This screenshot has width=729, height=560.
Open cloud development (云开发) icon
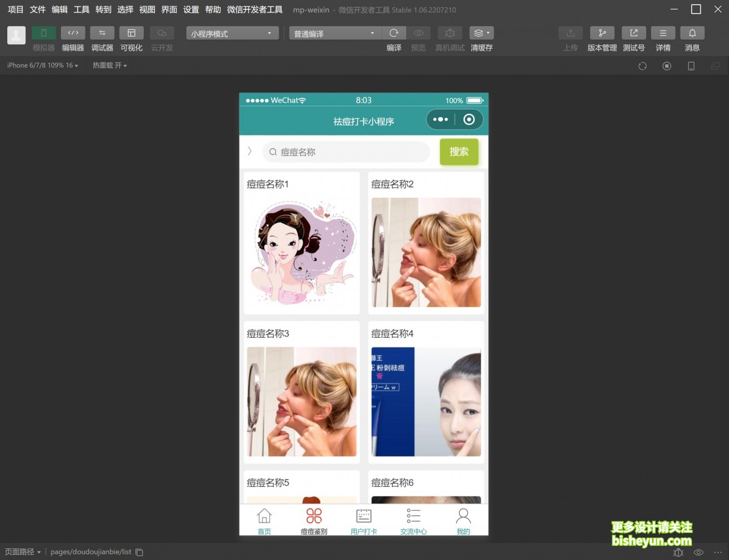(162, 33)
